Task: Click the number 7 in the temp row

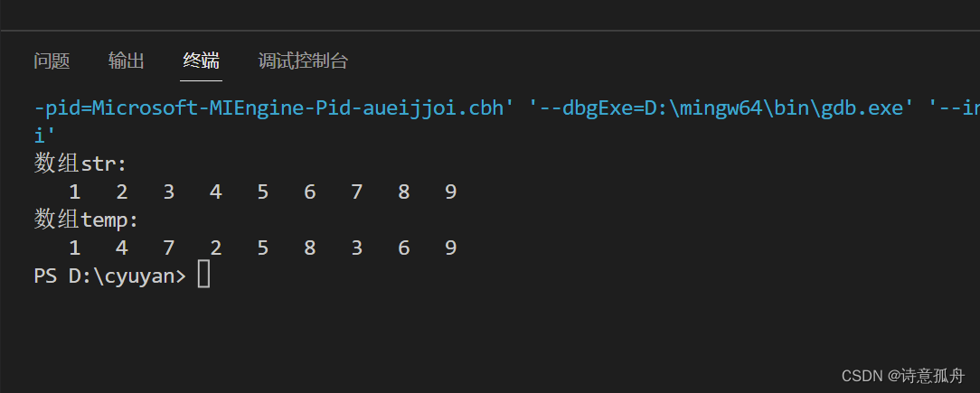Action: [x=168, y=248]
